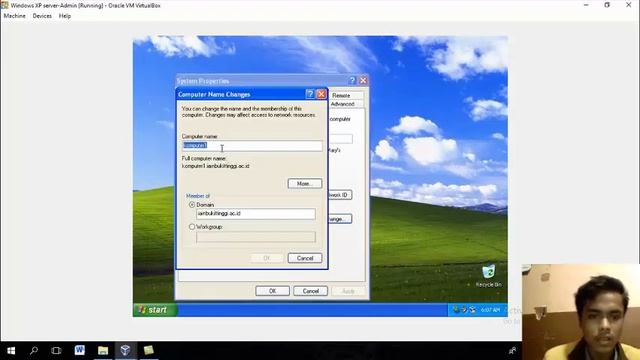Click the Network ID button behind dialog
Screen dimensions: 640x360
pyautogui.click(x=340, y=195)
